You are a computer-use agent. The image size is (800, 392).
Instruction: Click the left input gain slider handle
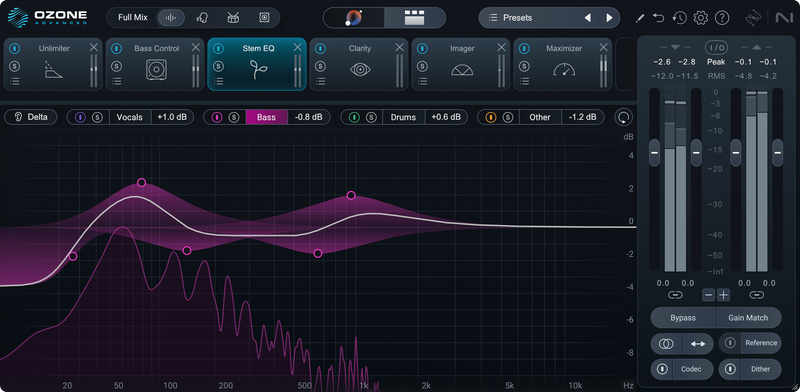[655, 153]
